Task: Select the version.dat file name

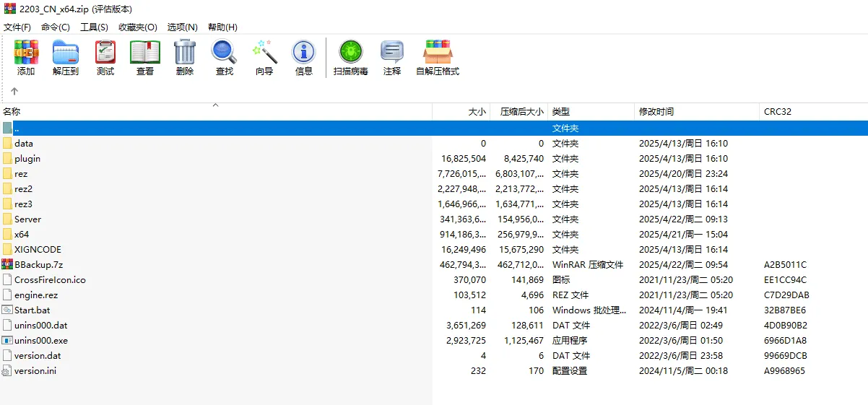Action: click(x=38, y=355)
